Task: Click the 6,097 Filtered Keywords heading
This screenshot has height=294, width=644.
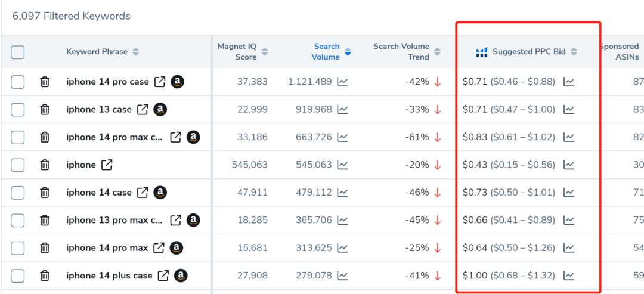Action: pyautogui.click(x=72, y=16)
